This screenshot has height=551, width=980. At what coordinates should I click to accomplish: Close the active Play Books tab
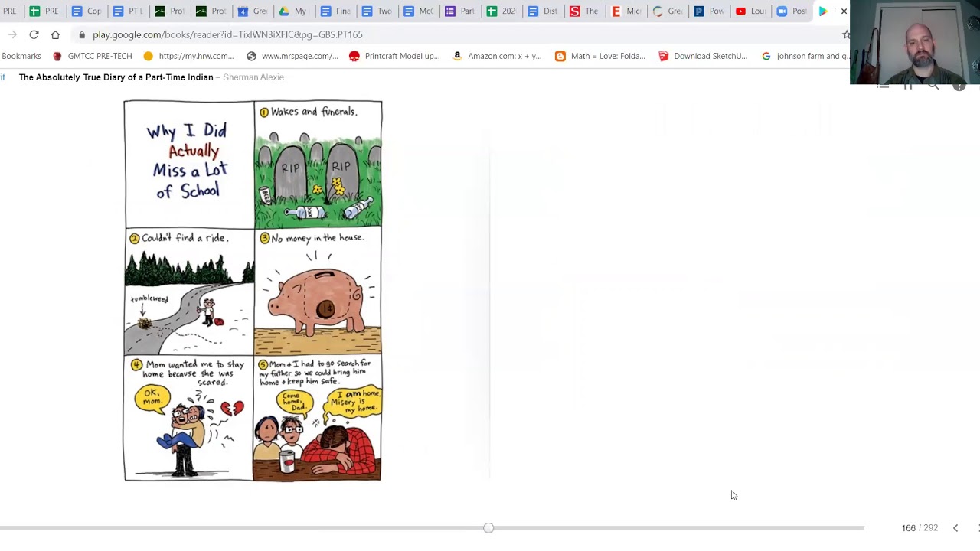844,11
